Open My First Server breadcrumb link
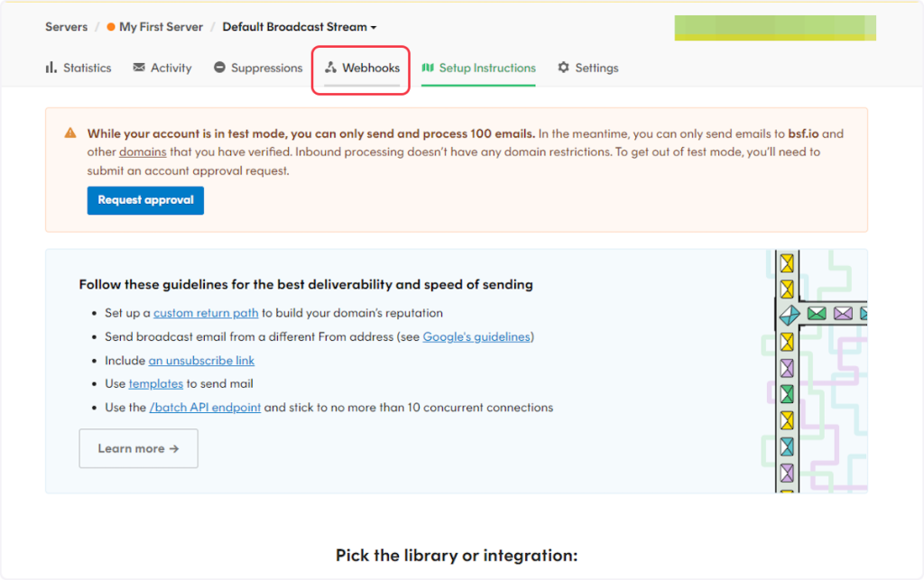Viewport: 924px width, 580px height. pyautogui.click(x=162, y=27)
